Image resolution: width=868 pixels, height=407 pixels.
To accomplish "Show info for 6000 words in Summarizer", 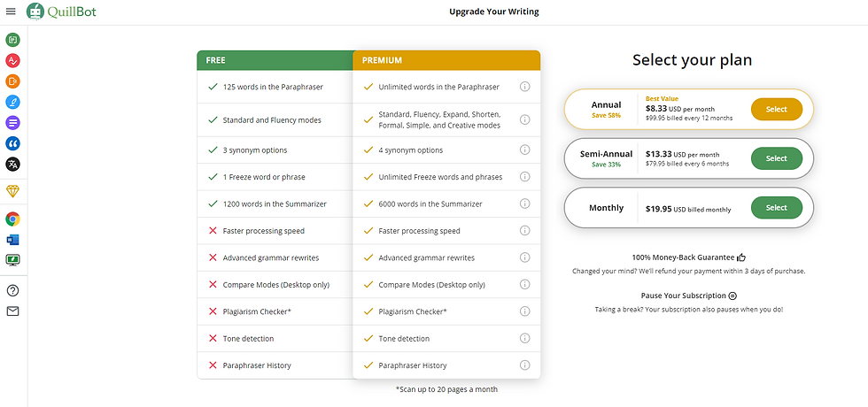I will 524,203.
